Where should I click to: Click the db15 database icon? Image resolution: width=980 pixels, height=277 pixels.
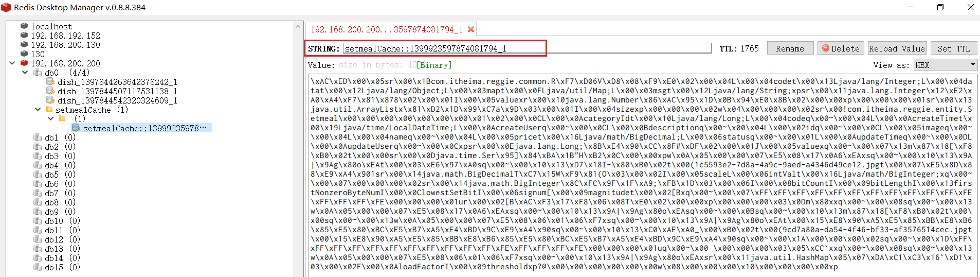[37, 267]
